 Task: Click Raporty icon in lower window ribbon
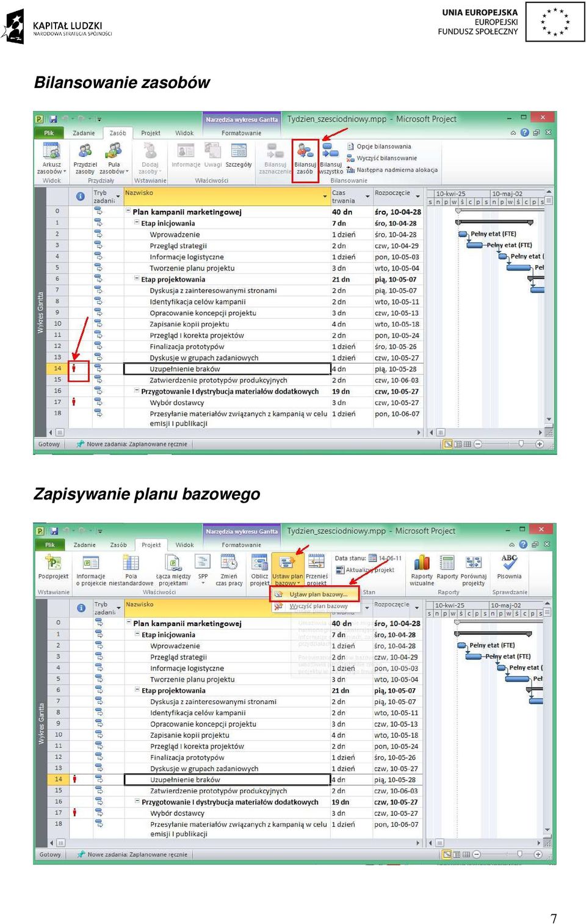pos(447,562)
